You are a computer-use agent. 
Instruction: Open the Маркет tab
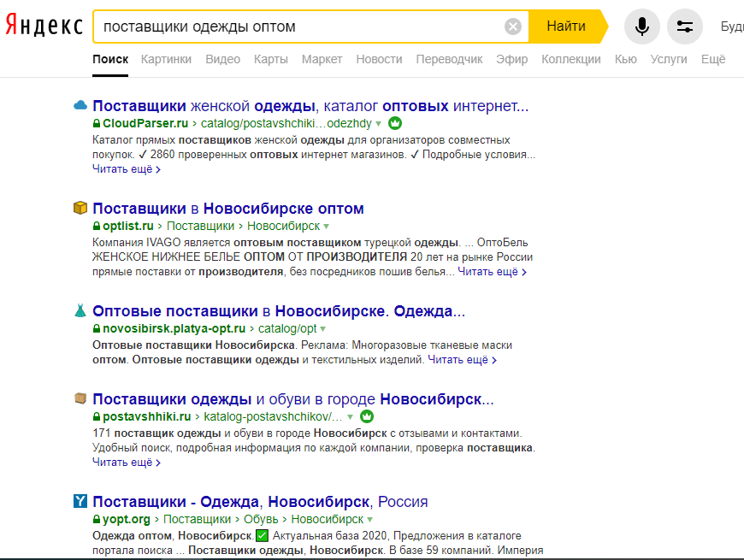322,59
